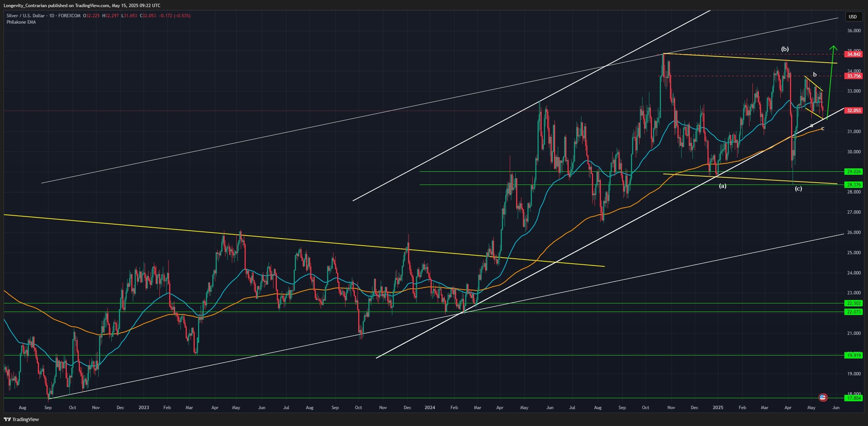Select the red 34.842 price level label

[x=853, y=55]
